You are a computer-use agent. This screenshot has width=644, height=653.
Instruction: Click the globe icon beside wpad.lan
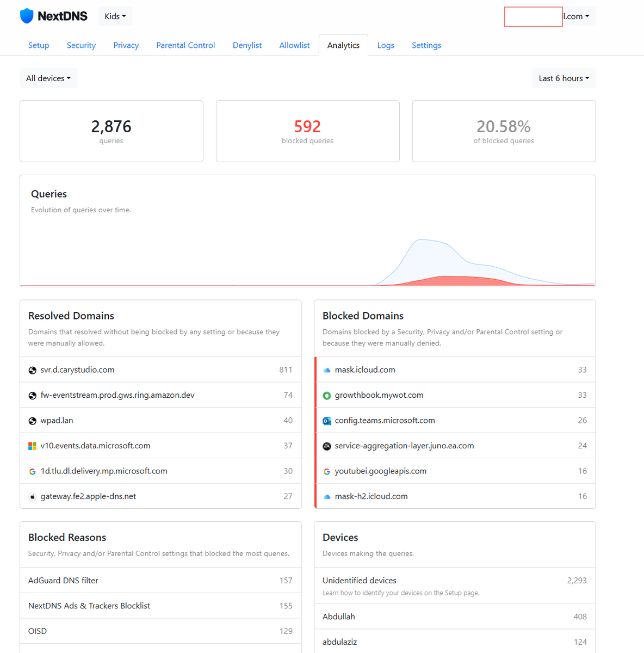(x=33, y=421)
